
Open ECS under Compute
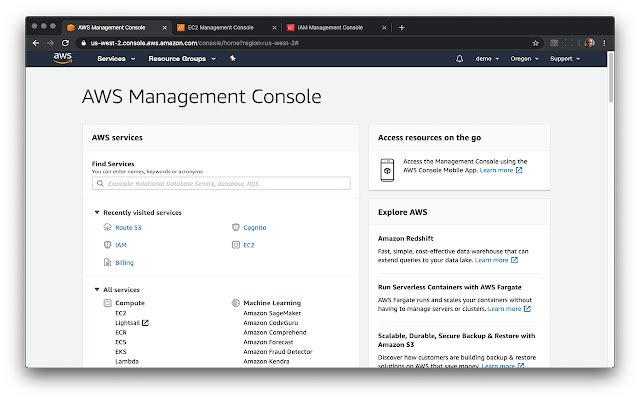coord(121,342)
